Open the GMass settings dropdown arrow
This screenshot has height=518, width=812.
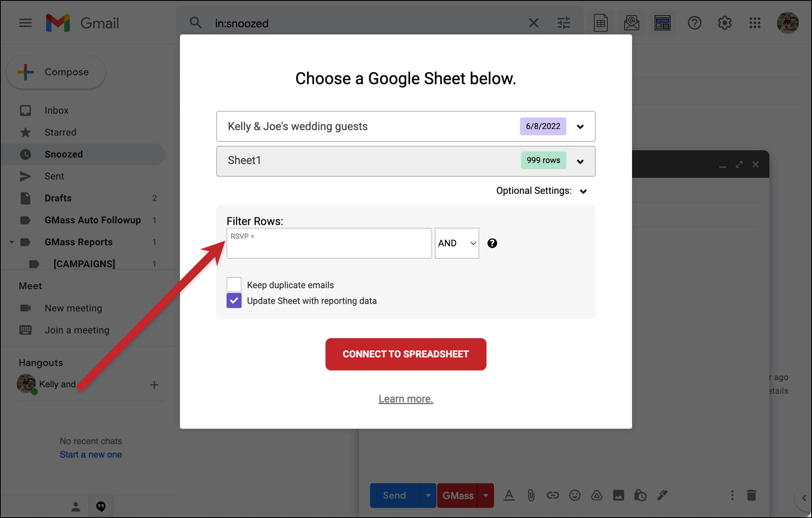485,495
